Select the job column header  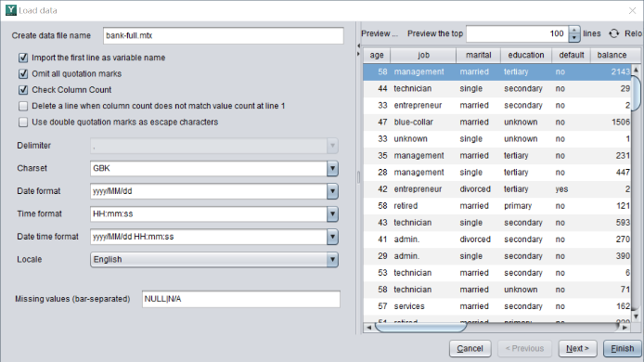[423, 55]
